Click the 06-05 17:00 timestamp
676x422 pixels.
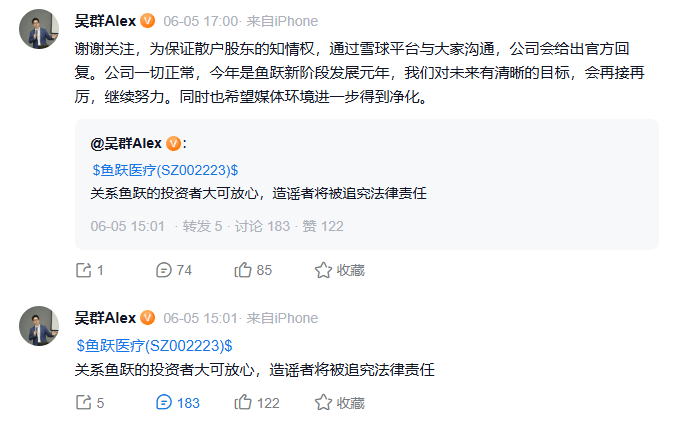(198, 21)
